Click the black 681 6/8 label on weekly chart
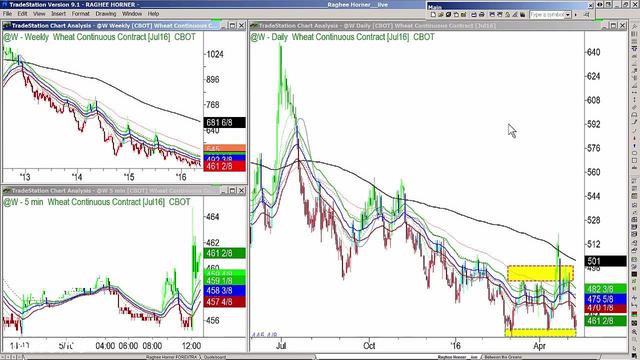The image size is (640, 360). tap(224, 122)
